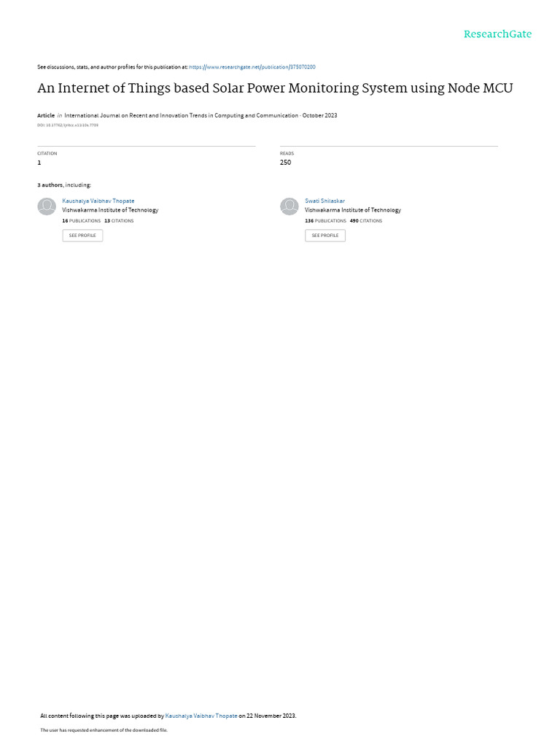
Task: Click the 13 Citations count
Action: pos(119,221)
